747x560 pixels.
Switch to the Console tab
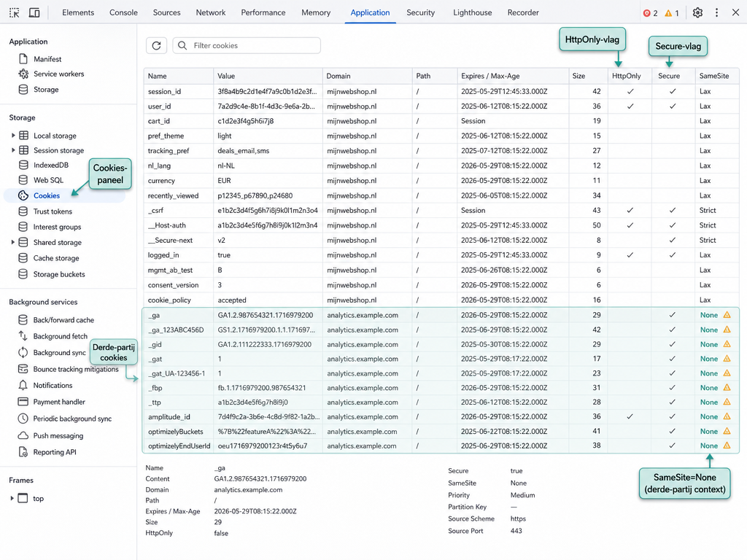pyautogui.click(x=123, y=13)
